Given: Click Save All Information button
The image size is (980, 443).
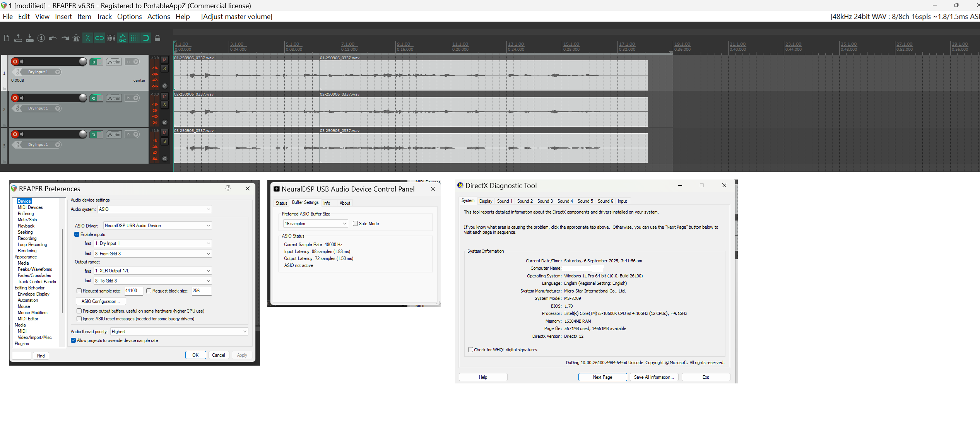Looking at the screenshot, I should click(654, 377).
